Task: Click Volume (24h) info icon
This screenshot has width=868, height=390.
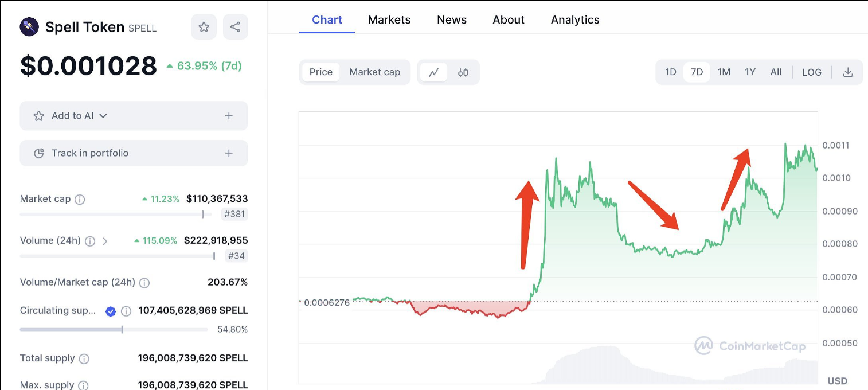Action: click(90, 241)
